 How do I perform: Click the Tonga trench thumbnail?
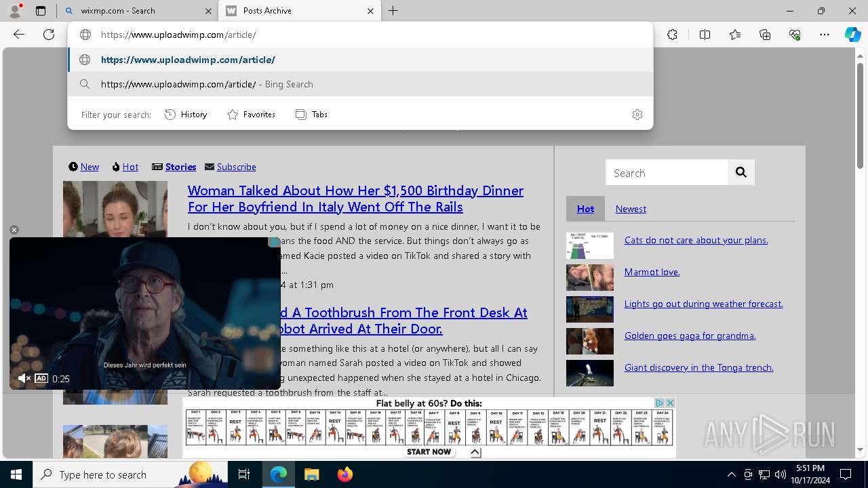590,373
